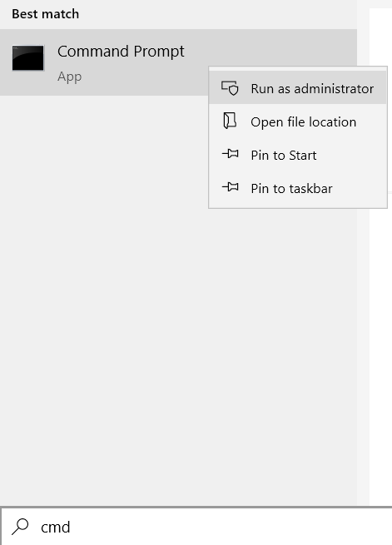Image resolution: width=392 pixels, height=545 pixels.
Task: Click the search box containing cmd
Action: (196, 526)
